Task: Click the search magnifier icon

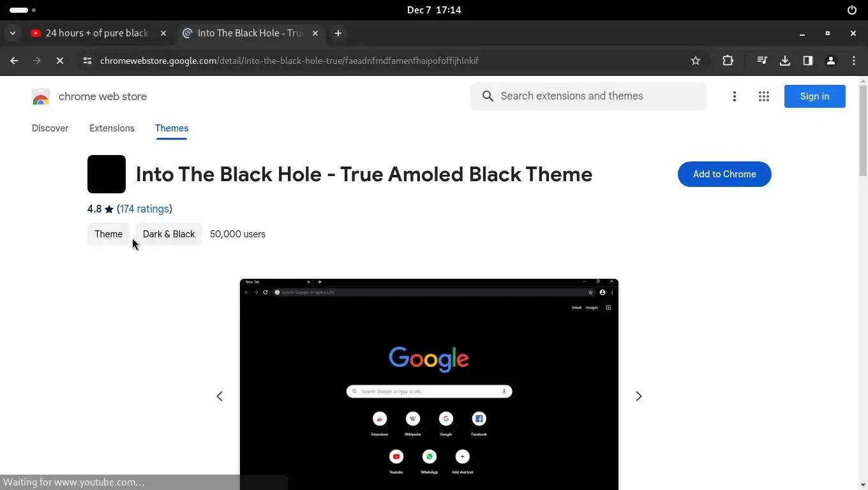Action: click(x=488, y=96)
